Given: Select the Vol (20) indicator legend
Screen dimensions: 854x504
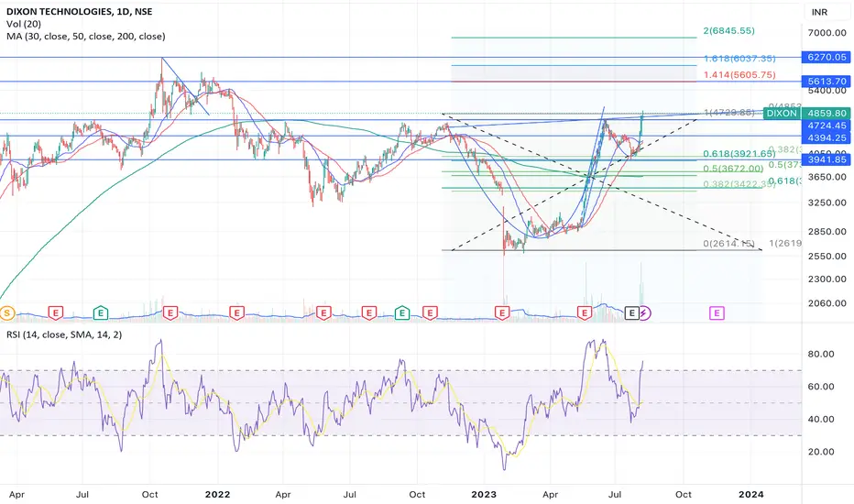Looking at the screenshot, I should [24, 24].
